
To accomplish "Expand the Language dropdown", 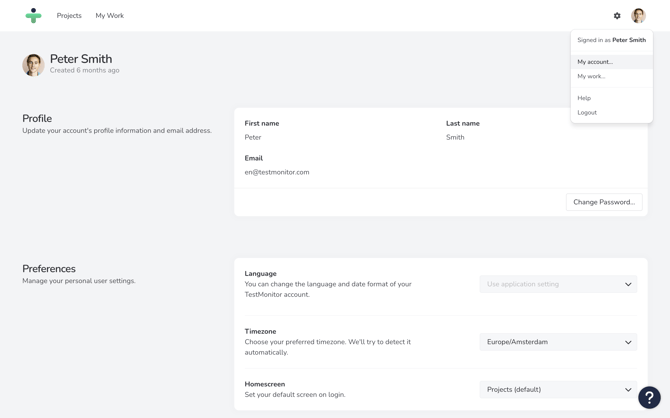I will 558,284.
